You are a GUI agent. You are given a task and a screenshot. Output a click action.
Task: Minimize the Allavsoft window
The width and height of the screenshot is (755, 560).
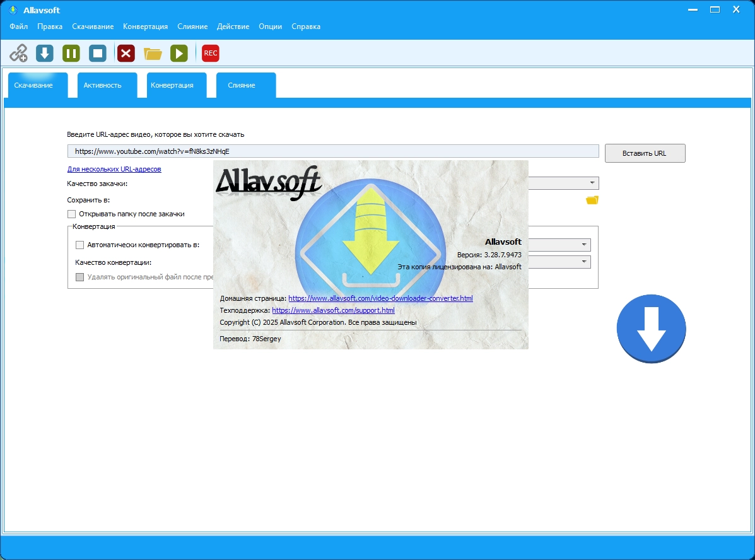(x=693, y=9)
